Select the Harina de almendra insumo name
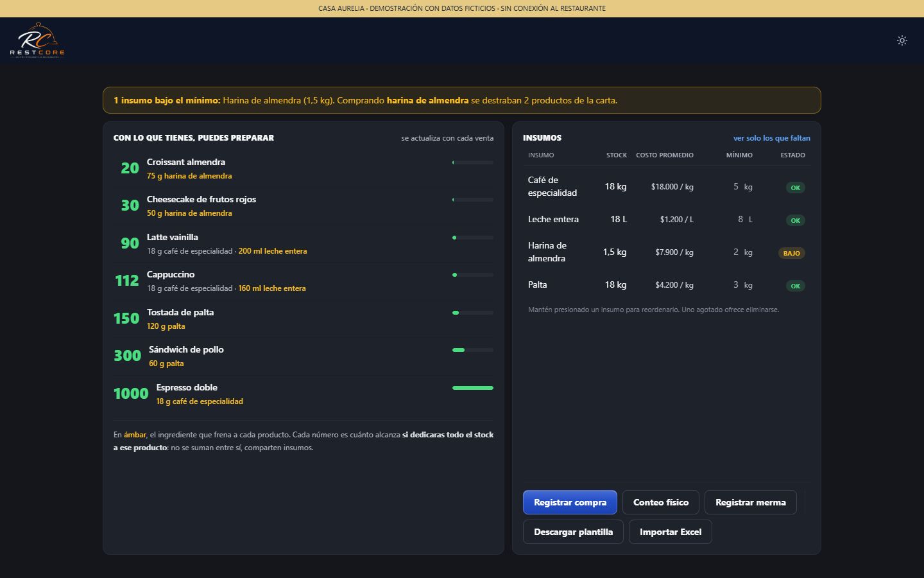 [547, 252]
